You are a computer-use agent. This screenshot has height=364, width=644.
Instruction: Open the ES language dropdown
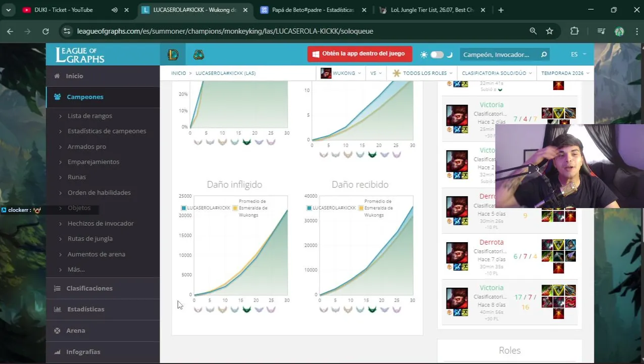coord(578,54)
